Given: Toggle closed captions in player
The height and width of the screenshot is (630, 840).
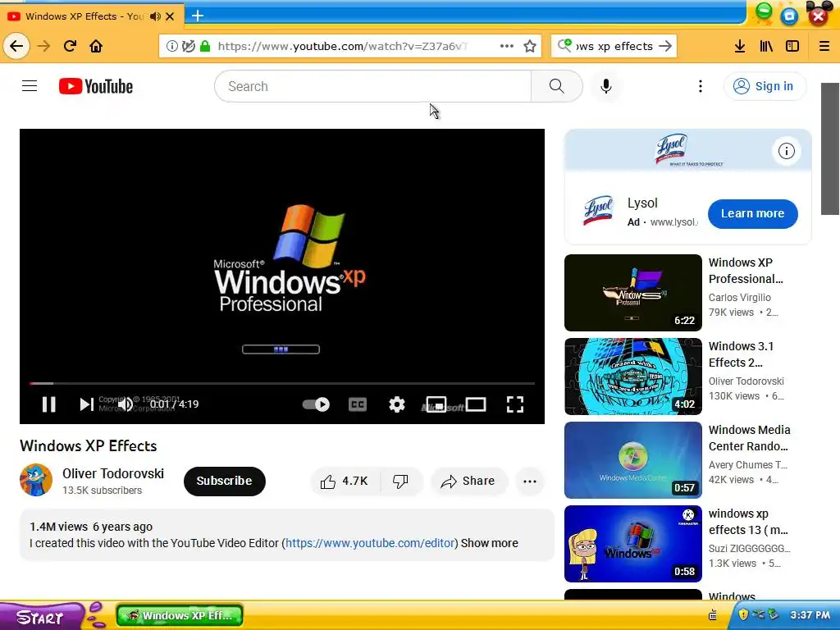Looking at the screenshot, I should (x=358, y=404).
